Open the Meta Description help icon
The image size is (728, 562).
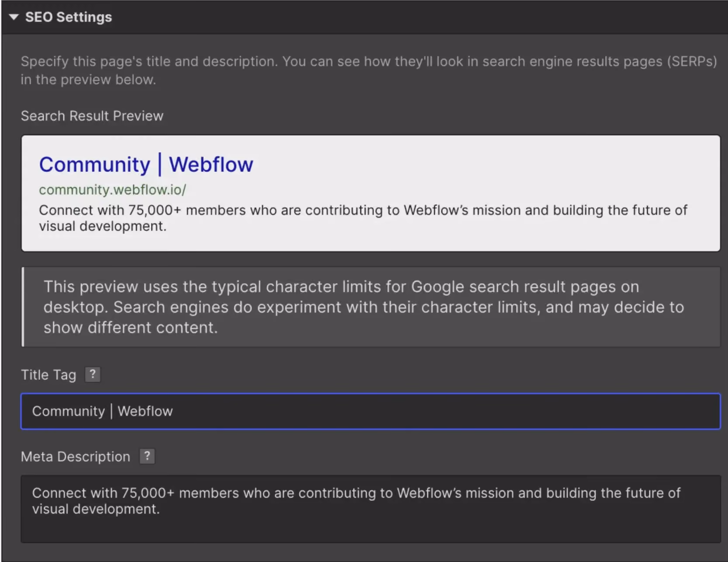click(x=147, y=456)
